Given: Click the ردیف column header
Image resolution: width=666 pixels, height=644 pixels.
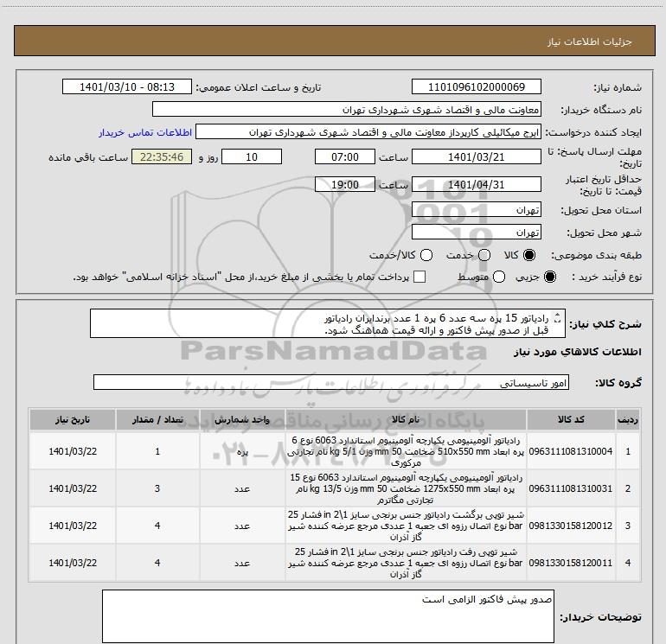Looking at the screenshot, I should click(628, 419).
